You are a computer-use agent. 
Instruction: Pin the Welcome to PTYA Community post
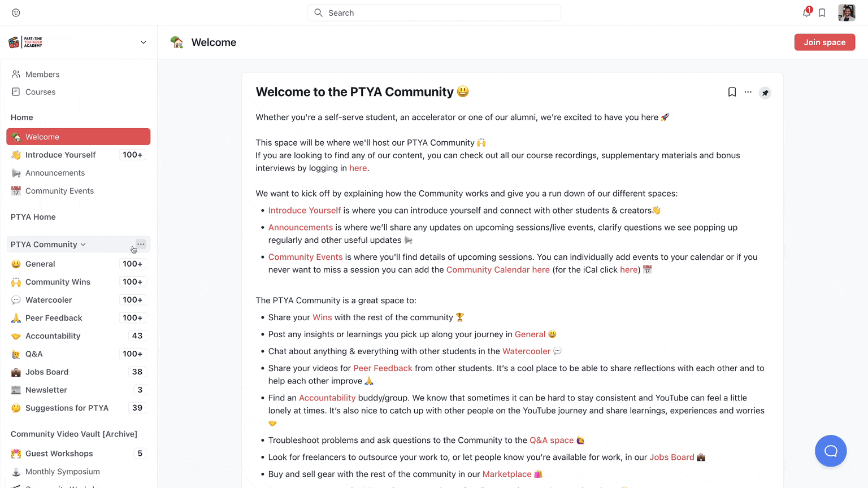765,92
